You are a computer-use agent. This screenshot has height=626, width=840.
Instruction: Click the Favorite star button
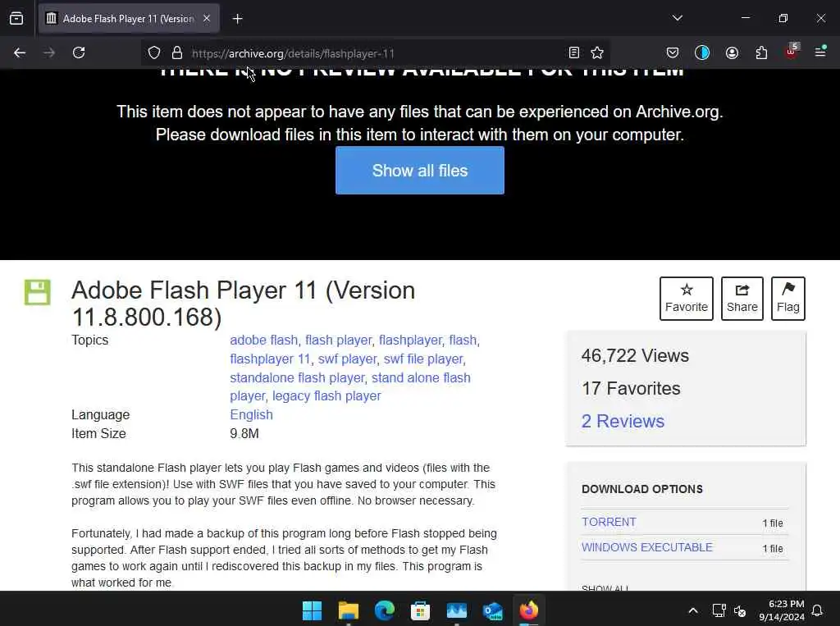tap(687, 299)
